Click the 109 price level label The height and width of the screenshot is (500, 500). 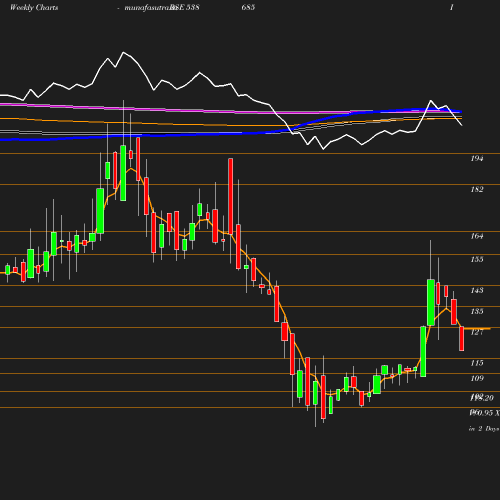477,378
